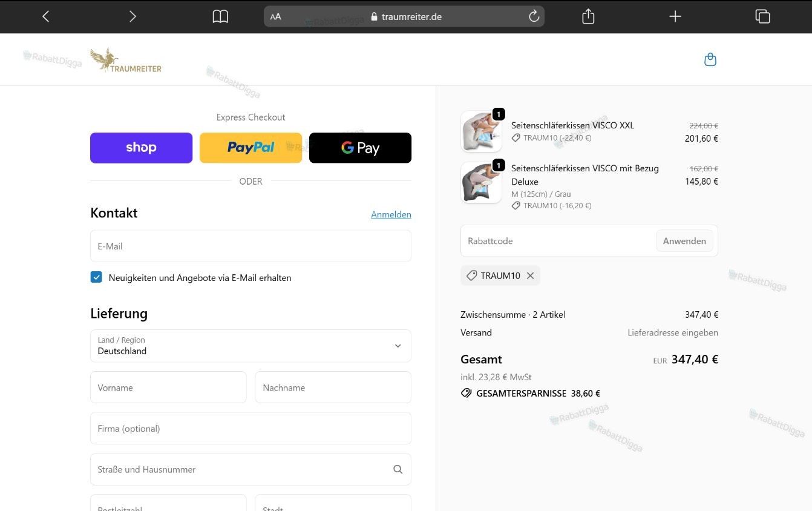This screenshot has width=812, height=511.
Task: Open the Safari share sheet icon
Action: point(588,16)
